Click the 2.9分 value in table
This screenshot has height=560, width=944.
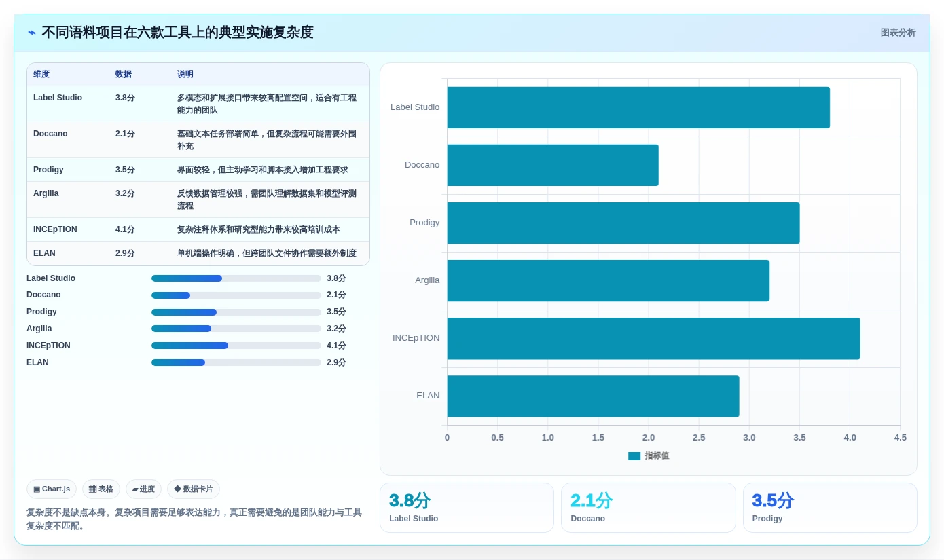[125, 253]
